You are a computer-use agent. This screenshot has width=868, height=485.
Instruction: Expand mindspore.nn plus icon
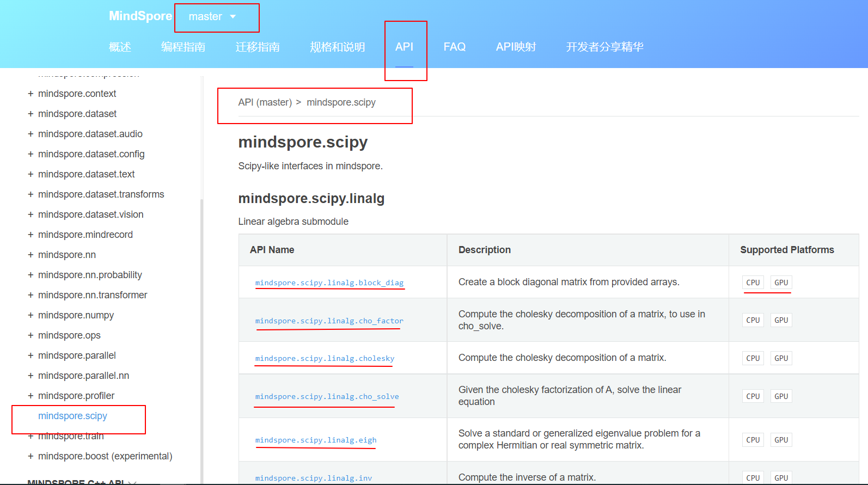point(30,255)
